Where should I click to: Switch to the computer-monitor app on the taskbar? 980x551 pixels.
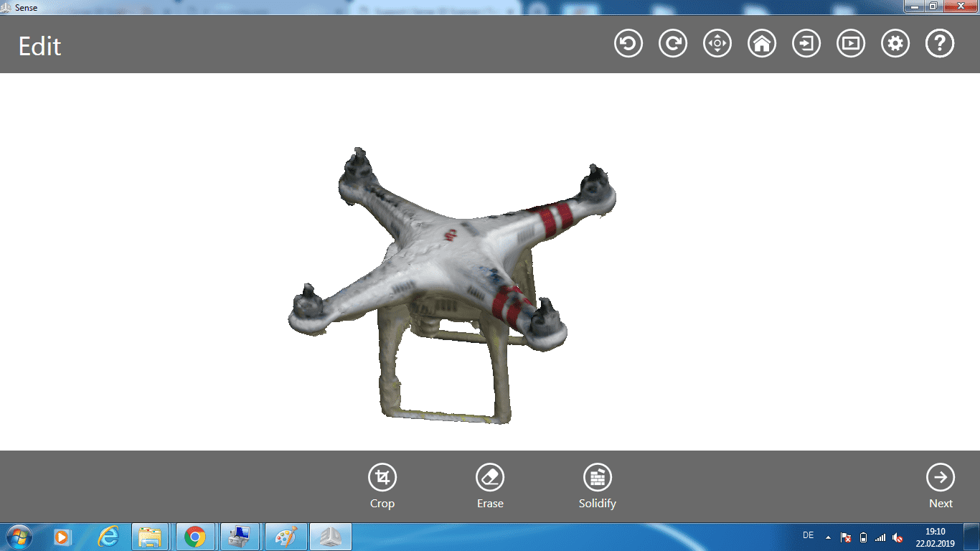coord(239,537)
